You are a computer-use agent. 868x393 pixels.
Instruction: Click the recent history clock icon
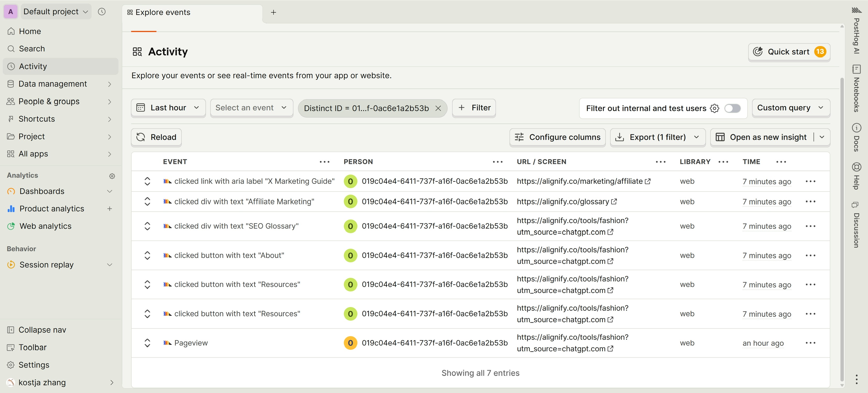click(x=102, y=12)
